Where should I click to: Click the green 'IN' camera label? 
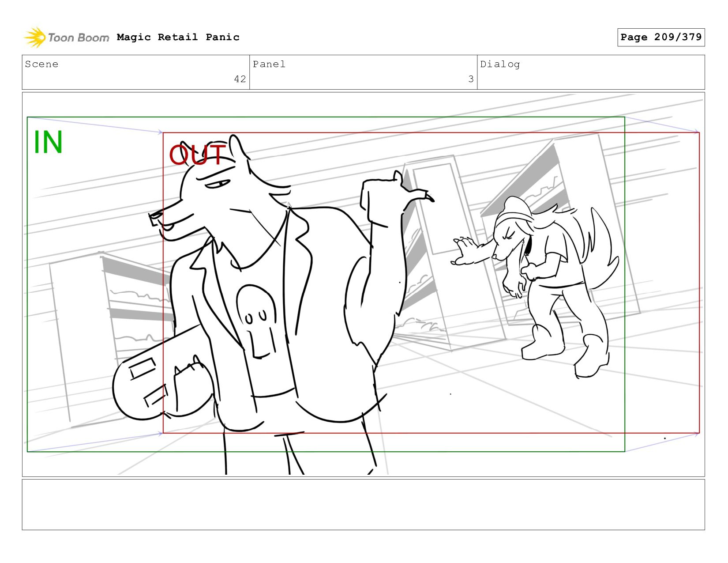coord(48,142)
